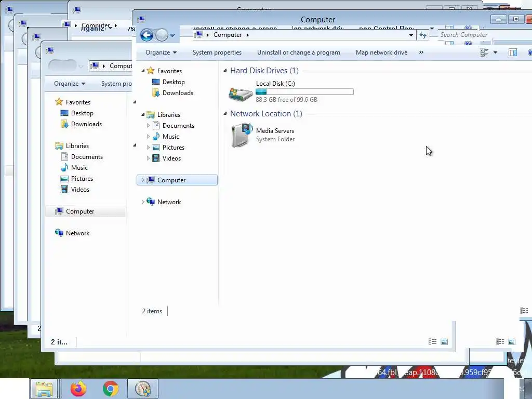Open recent pages arrow beside forward button
The image size is (532, 399).
click(172, 35)
